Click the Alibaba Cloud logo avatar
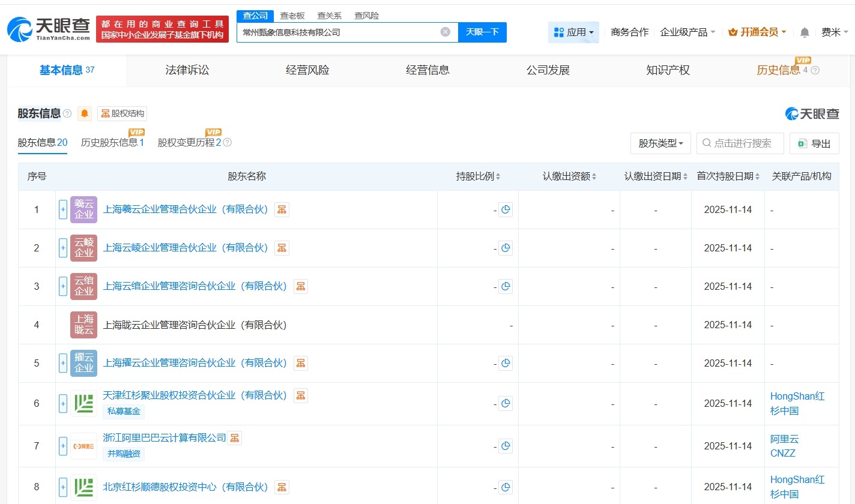 tap(83, 446)
